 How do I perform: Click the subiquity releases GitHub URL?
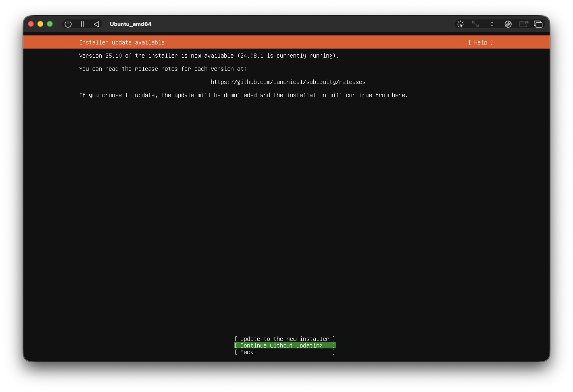click(288, 82)
